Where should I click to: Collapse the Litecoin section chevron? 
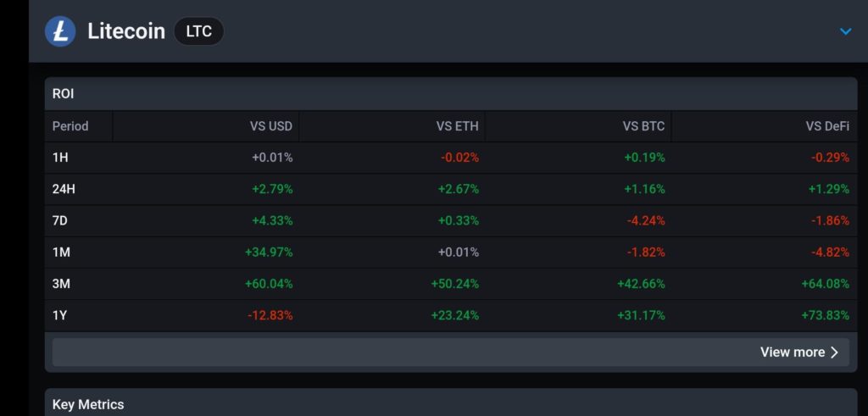click(x=845, y=31)
